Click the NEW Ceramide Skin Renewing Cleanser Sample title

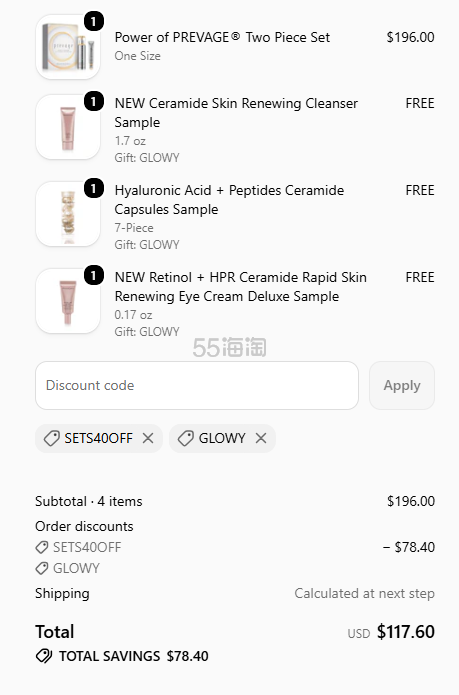pyautogui.click(x=236, y=113)
